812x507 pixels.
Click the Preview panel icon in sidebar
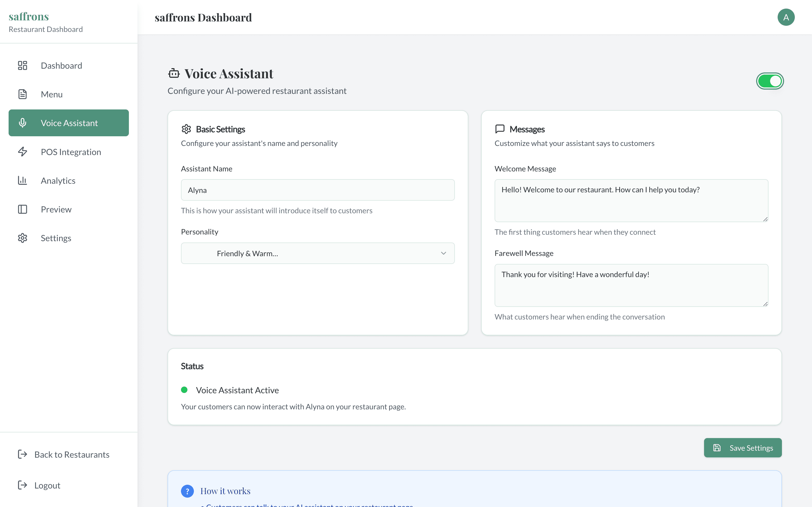coord(23,209)
